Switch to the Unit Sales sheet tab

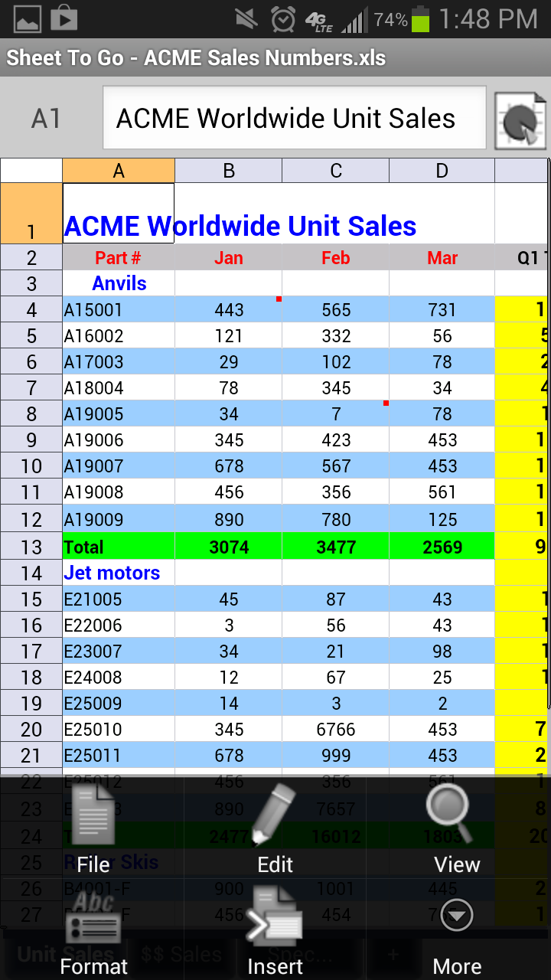[65, 954]
